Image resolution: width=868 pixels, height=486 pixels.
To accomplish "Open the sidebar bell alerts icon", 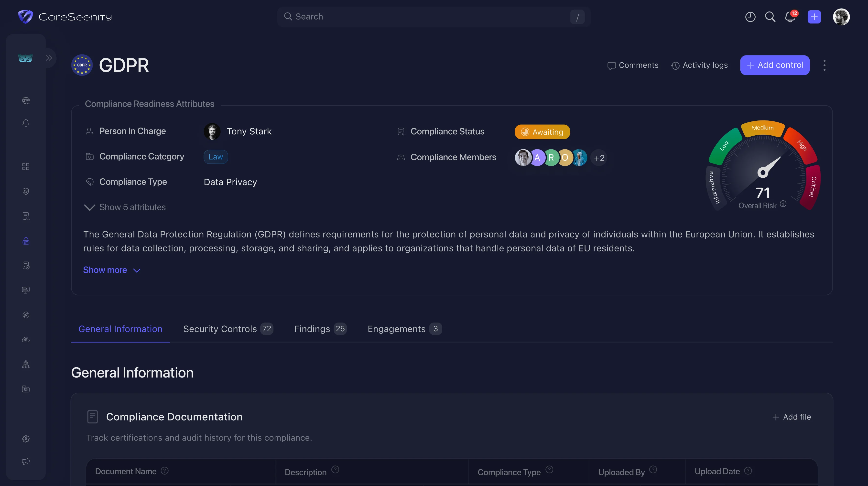I will coord(26,123).
